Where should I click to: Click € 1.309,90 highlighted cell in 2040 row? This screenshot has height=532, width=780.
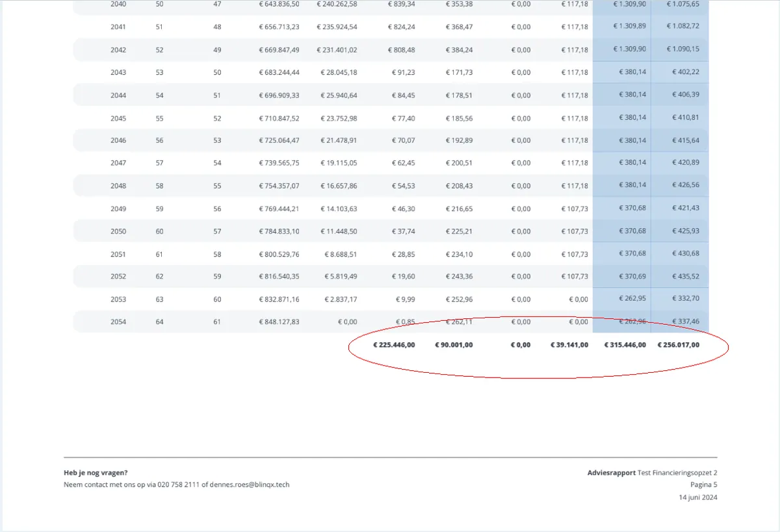click(x=630, y=4)
